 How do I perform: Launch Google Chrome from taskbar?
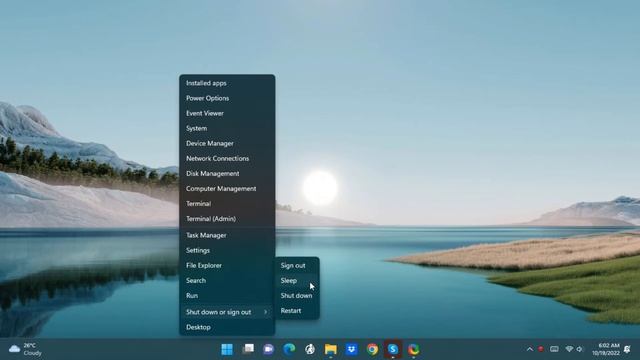372,349
